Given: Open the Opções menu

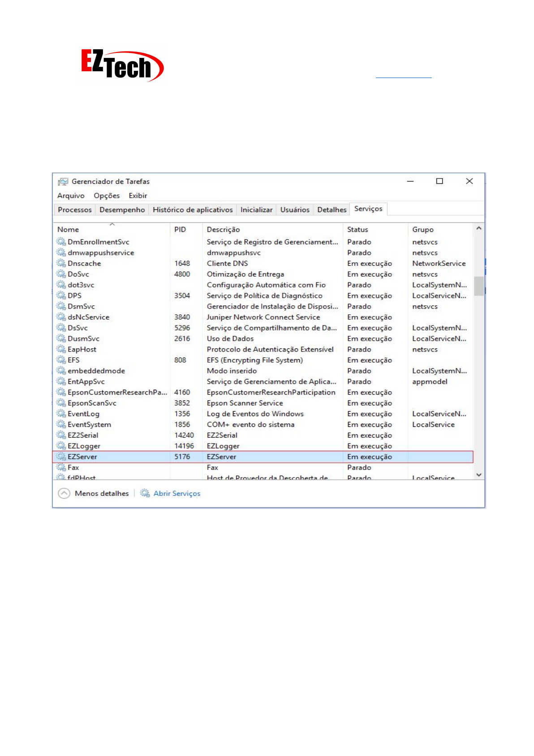Looking at the screenshot, I should pyautogui.click(x=107, y=196).
